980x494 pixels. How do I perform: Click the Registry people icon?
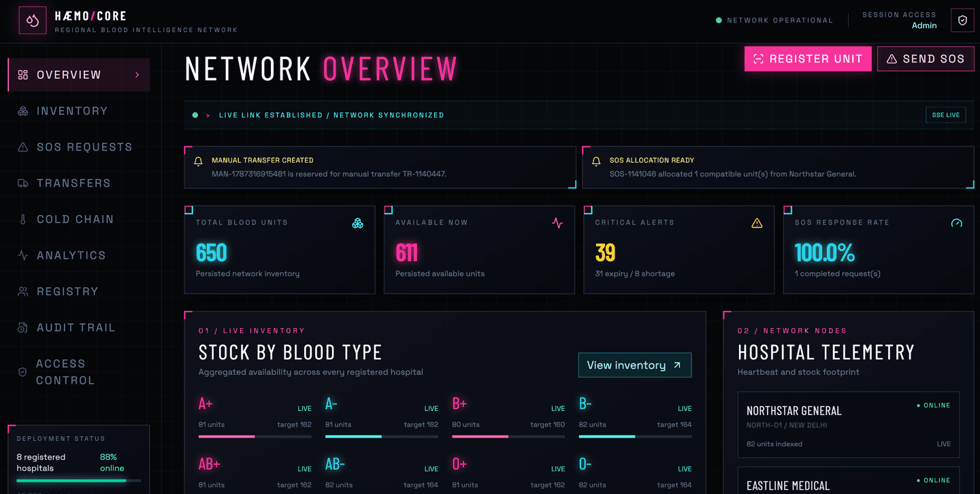coord(23,291)
